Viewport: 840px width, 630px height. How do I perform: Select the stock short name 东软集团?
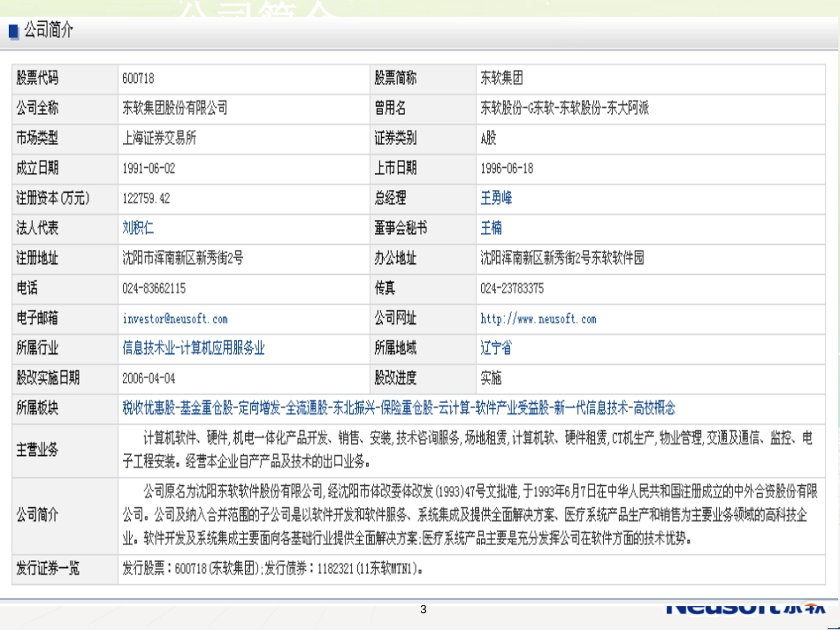(501, 78)
